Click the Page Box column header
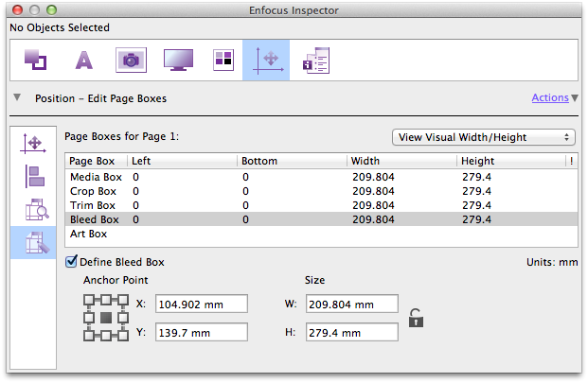Image resolution: width=588 pixels, height=383 pixels. (x=97, y=161)
